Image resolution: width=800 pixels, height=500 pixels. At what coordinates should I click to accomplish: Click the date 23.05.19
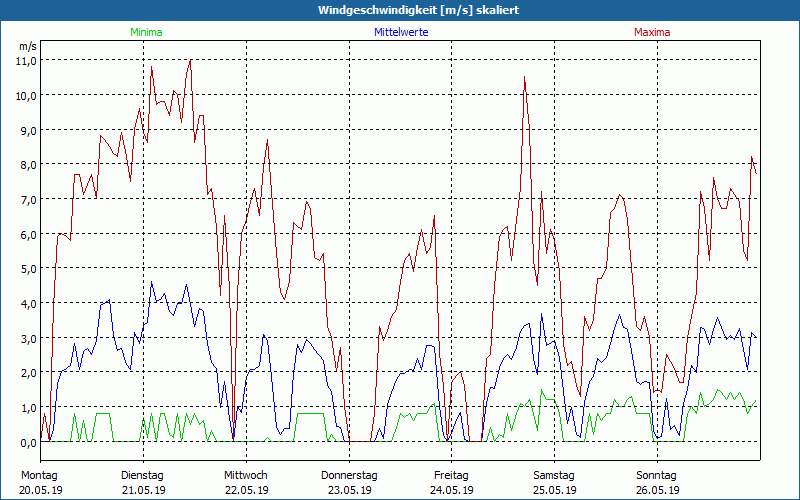pos(348,490)
